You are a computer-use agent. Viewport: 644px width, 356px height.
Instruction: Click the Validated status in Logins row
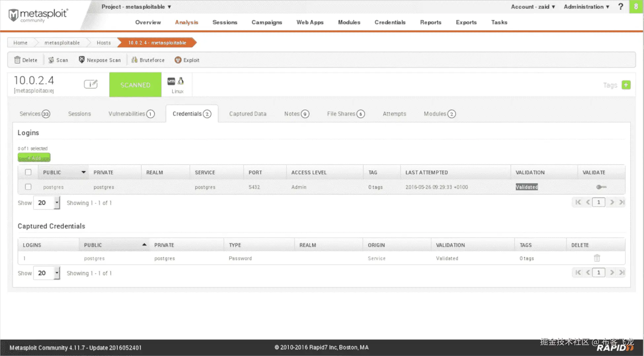coord(527,187)
